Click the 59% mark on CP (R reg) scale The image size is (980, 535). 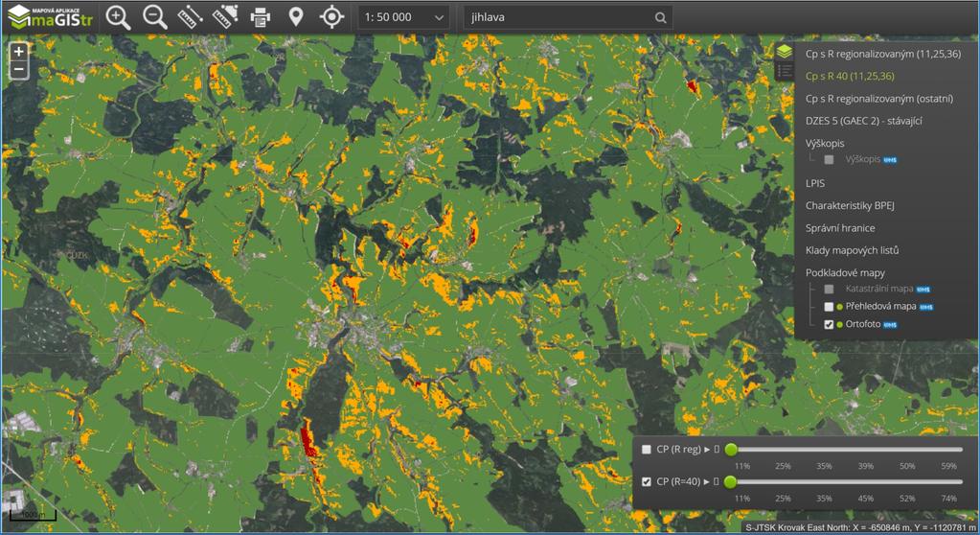(948, 466)
